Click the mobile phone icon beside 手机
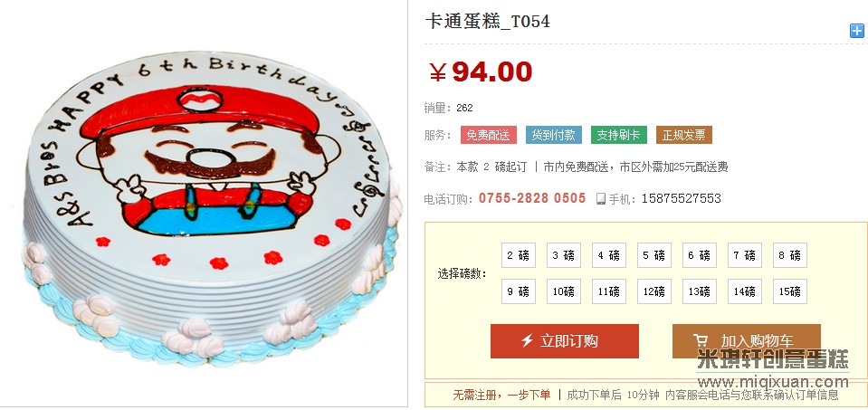868x410 pixels. point(601,198)
